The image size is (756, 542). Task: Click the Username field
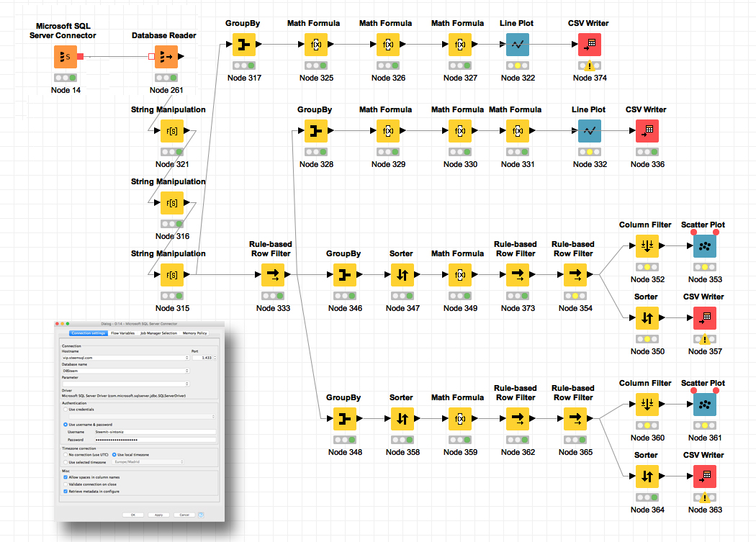pos(156,432)
